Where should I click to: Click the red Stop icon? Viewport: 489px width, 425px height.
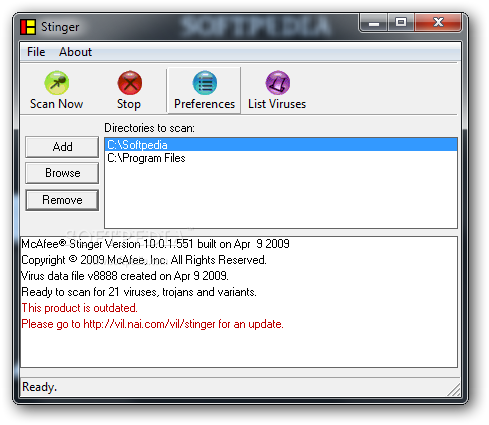pos(130,83)
